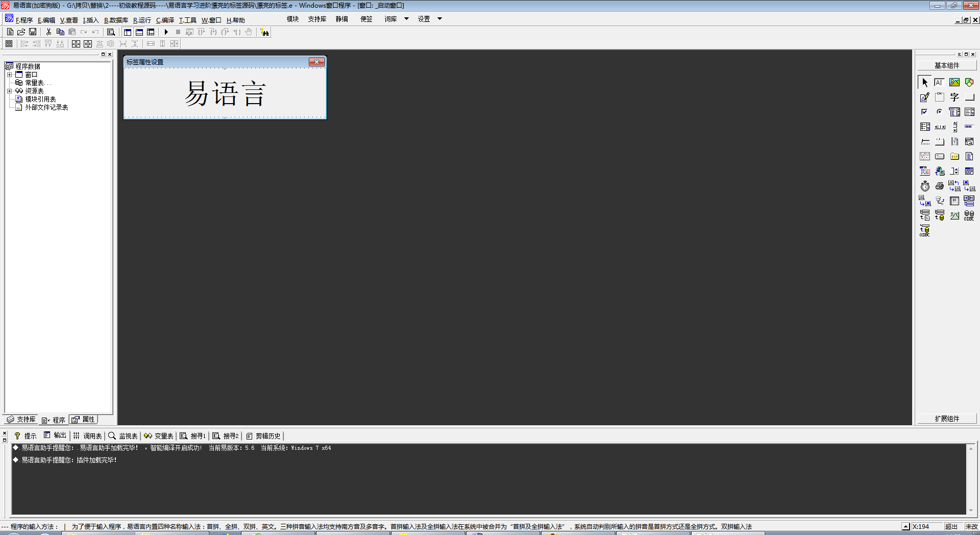Select the pointer arrow tool in the component box

(x=925, y=82)
